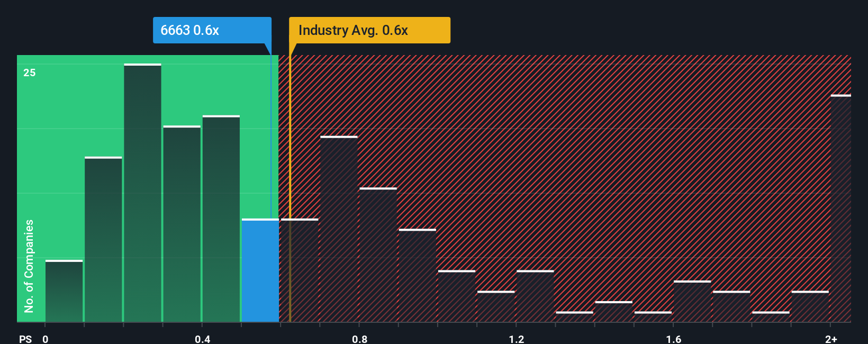Select the shortest green bar near 0
The height and width of the screenshot is (344, 868).
(x=64, y=291)
